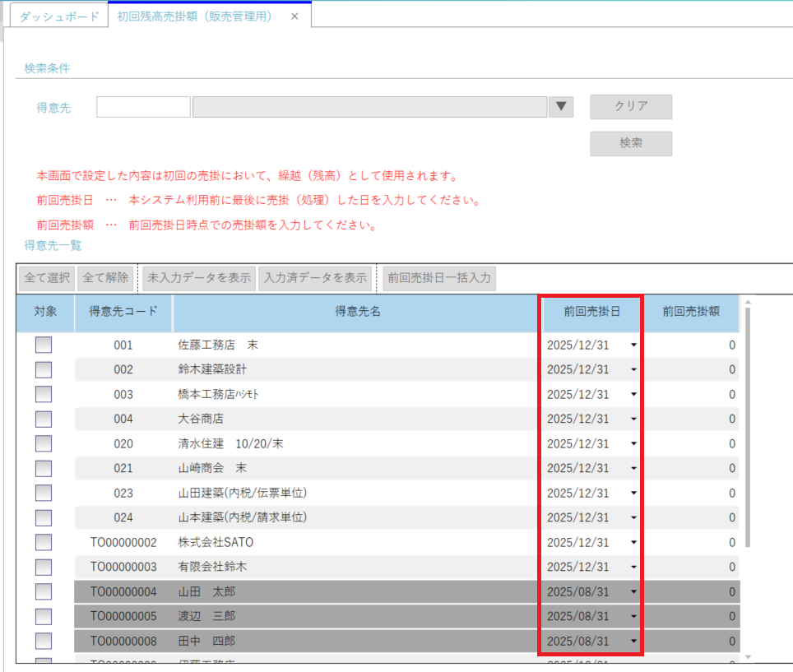793x672 pixels.
Task: Switch to the ダッシュボード tab
Action: 58,16
